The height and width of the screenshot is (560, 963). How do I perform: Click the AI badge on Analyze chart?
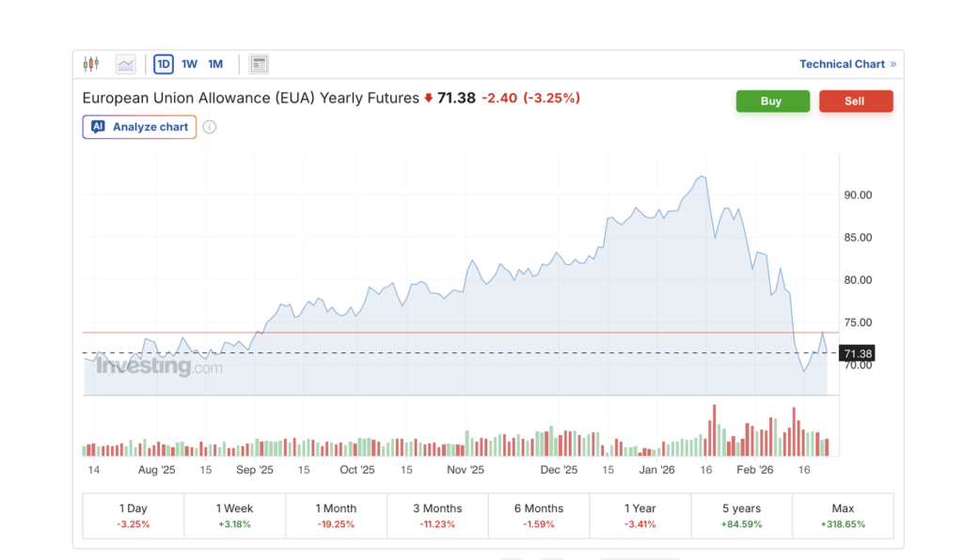pyautogui.click(x=98, y=127)
